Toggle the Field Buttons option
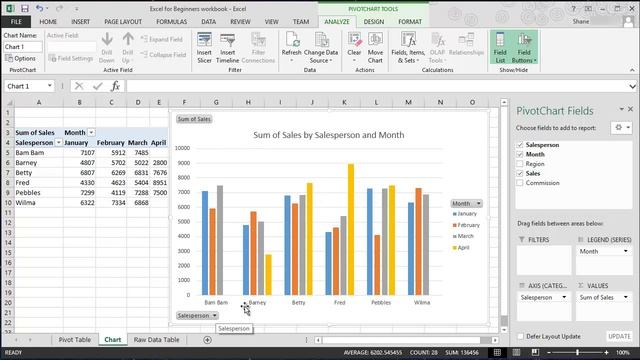Screen dimensions: 640x360 524,48
